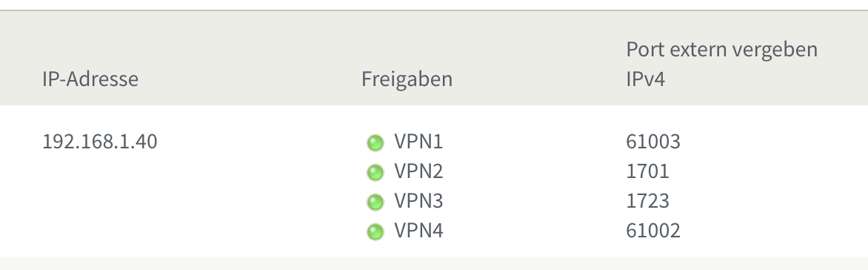Choose the VPN4 sharing entry
Image resolution: width=868 pixels, height=270 pixels.
pos(418,230)
